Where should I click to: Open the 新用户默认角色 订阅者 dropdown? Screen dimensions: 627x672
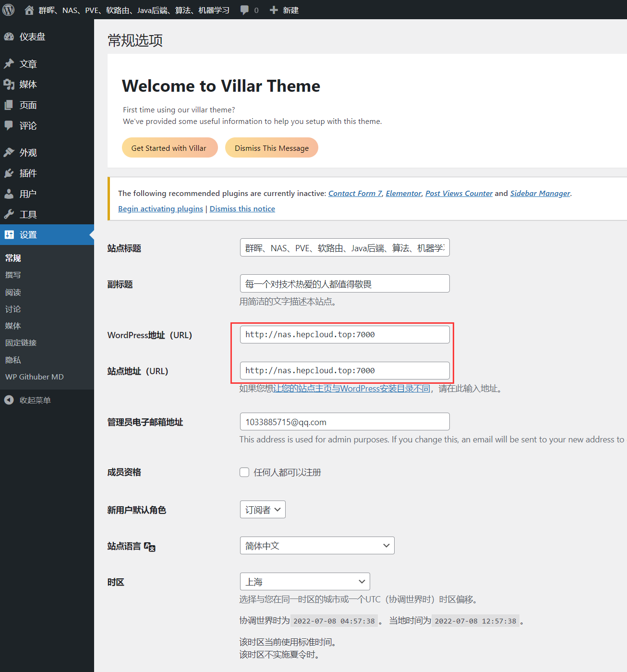pos(263,510)
